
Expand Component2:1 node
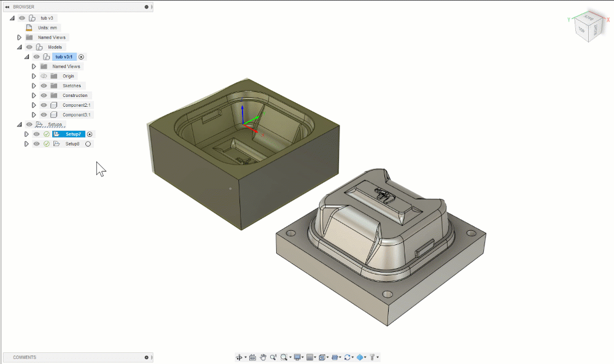34,105
